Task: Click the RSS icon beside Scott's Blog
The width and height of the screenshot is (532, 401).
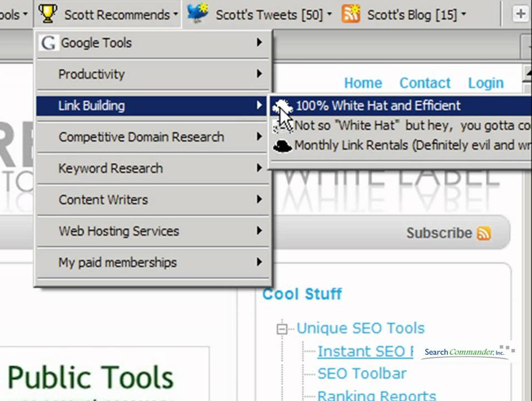Action: point(351,13)
